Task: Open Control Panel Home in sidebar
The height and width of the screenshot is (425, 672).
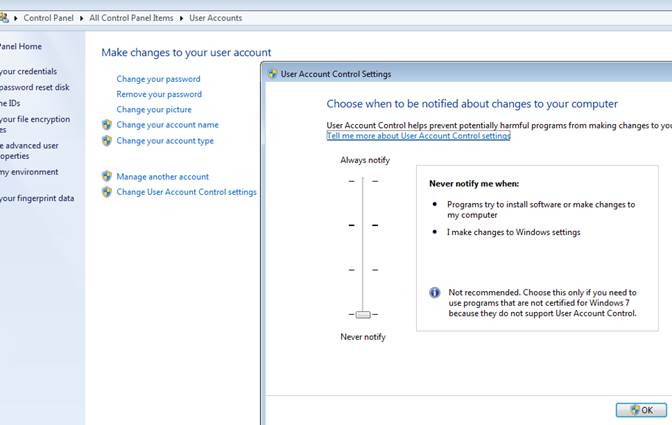Action: [21, 46]
